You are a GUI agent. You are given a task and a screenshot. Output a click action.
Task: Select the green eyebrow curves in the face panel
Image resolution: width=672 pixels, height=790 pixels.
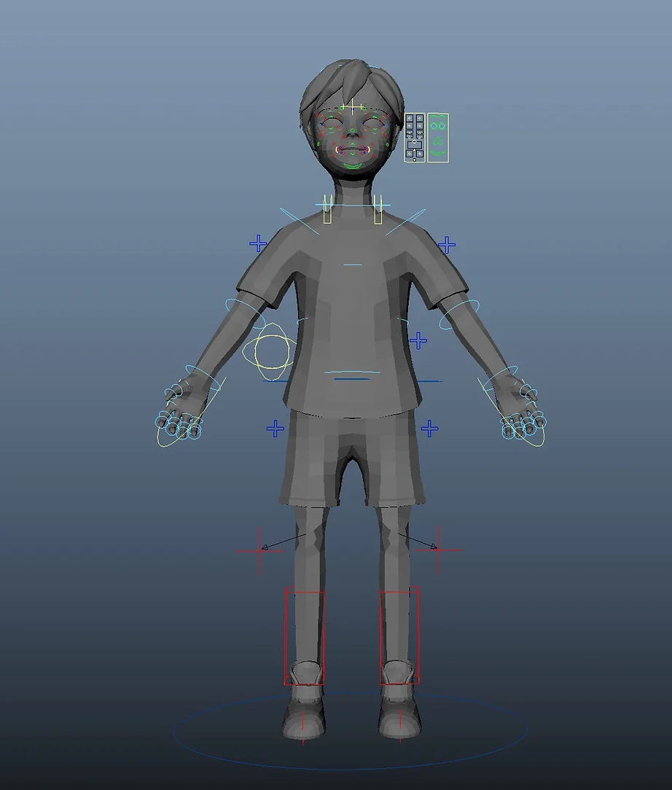[x=438, y=117]
